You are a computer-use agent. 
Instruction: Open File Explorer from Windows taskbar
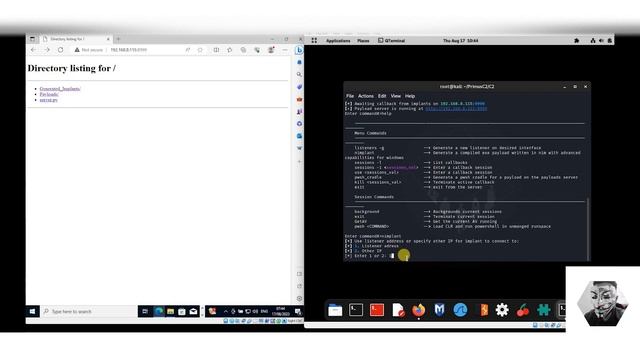click(x=170, y=311)
